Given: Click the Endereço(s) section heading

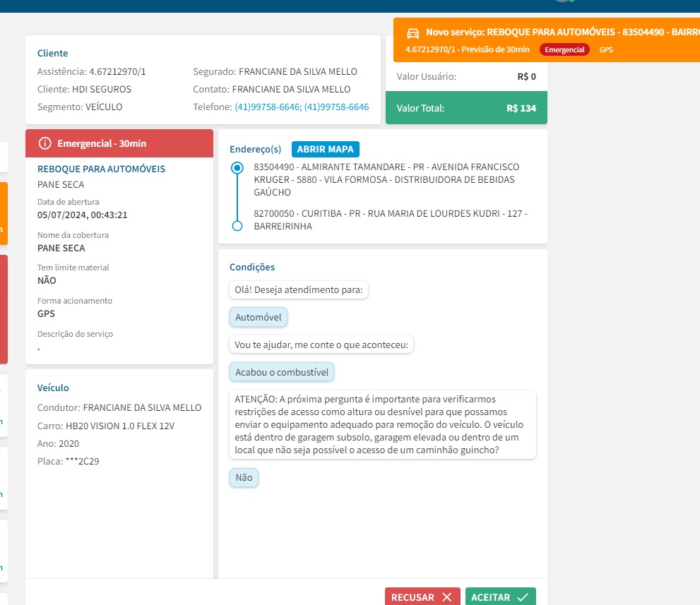Looking at the screenshot, I should click(x=256, y=150).
